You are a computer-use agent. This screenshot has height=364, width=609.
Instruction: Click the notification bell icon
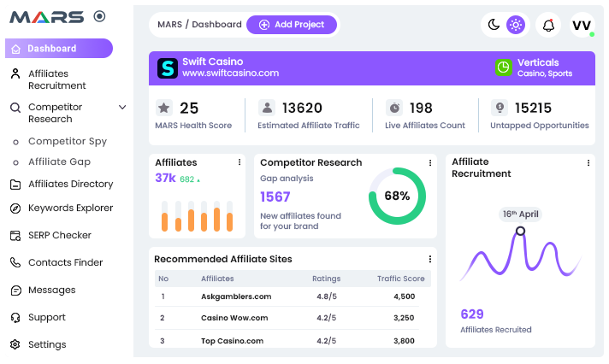(548, 25)
